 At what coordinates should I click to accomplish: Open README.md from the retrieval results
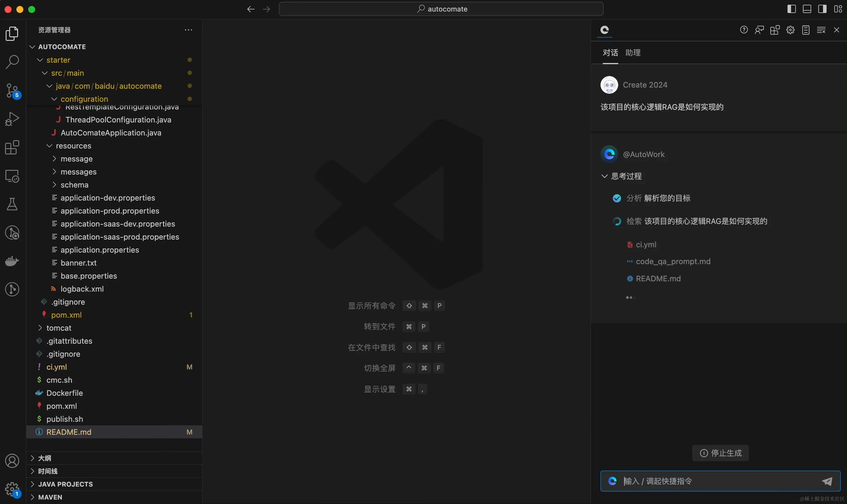click(658, 278)
